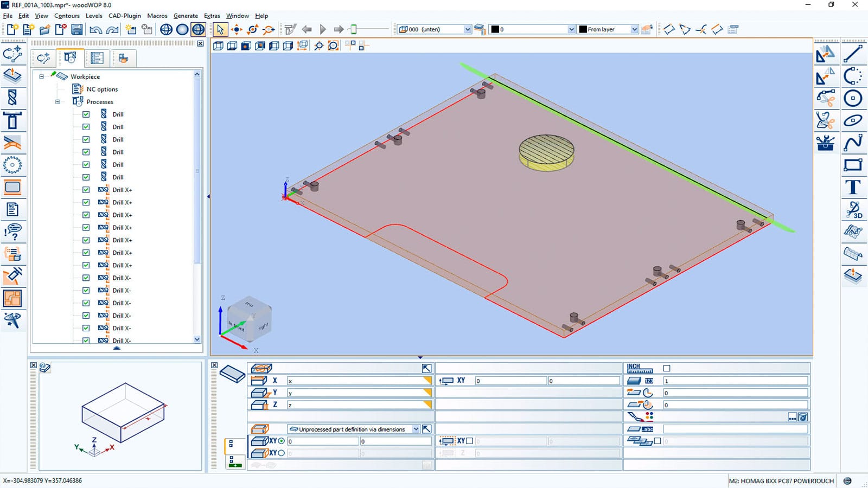Click the Open file icon
Screen dimensions: 868x488
coord(46,30)
